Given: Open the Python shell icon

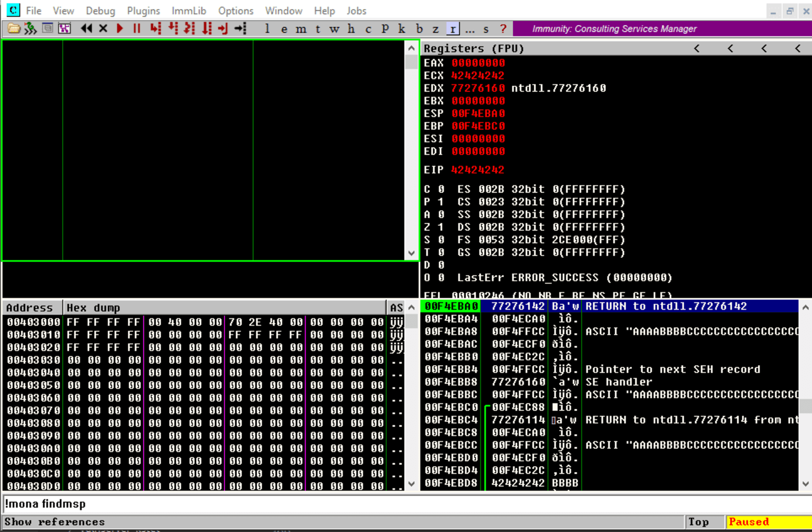Looking at the screenshot, I should (30, 29).
